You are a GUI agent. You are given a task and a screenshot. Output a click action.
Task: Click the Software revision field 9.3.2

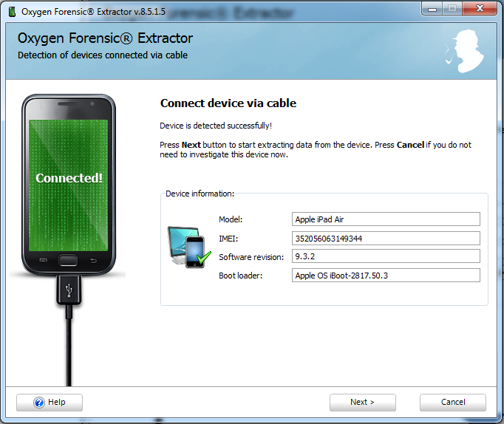coord(386,256)
